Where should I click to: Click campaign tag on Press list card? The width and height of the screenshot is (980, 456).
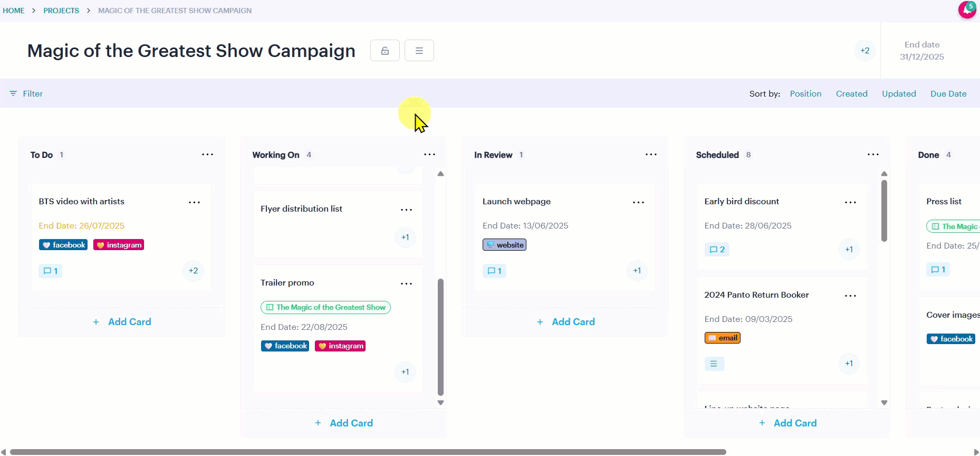pos(954,226)
